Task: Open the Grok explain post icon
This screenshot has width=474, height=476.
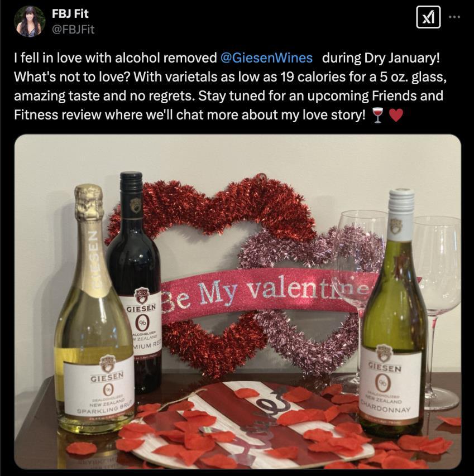Action: click(x=428, y=17)
